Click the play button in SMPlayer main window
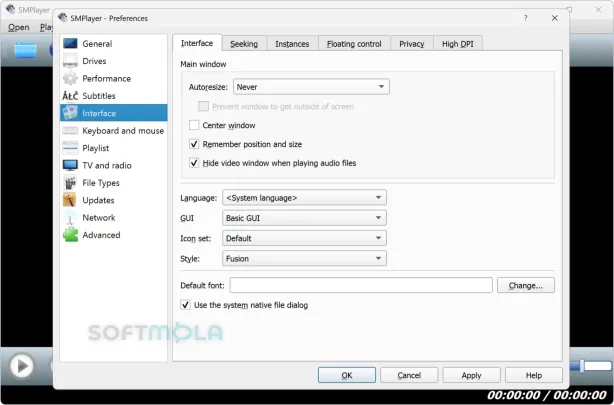The image size is (614, 405). (x=22, y=366)
